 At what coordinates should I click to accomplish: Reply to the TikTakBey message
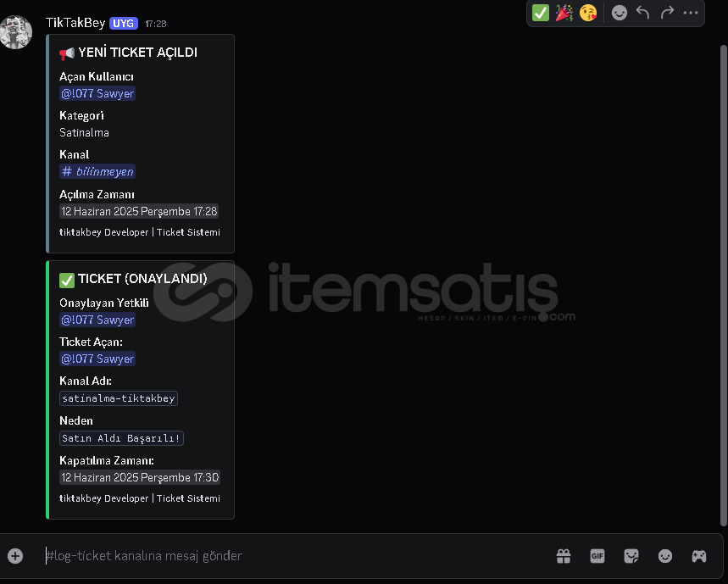click(643, 13)
